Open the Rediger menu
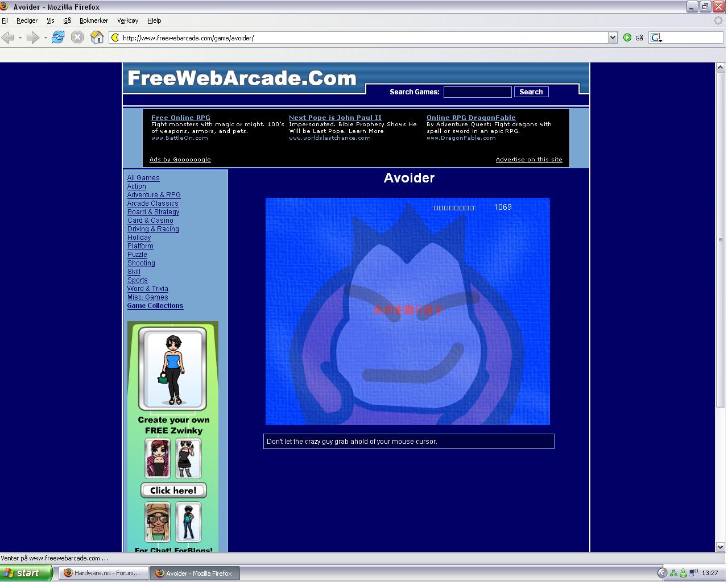The width and height of the screenshot is (728, 582). point(27,20)
